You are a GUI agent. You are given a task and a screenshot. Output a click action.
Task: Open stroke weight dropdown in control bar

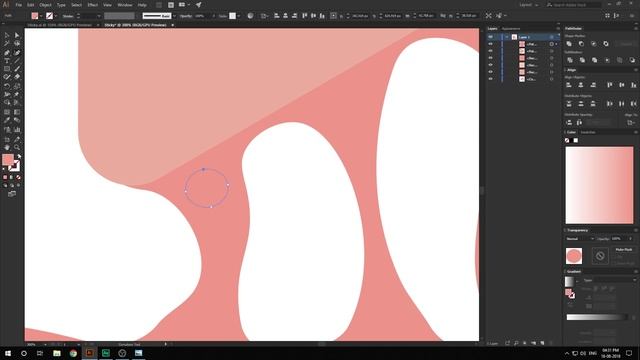click(99, 16)
